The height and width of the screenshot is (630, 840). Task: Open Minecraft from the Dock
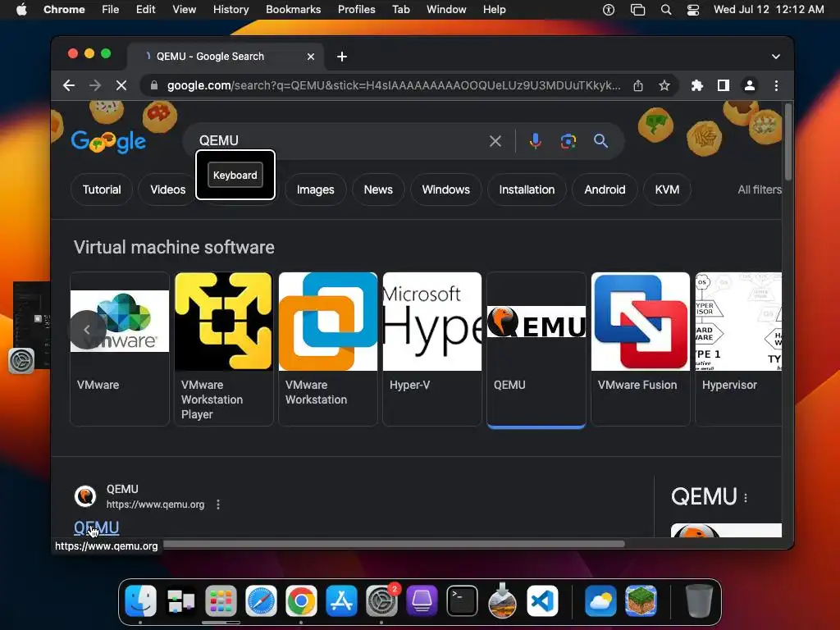(x=641, y=600)
